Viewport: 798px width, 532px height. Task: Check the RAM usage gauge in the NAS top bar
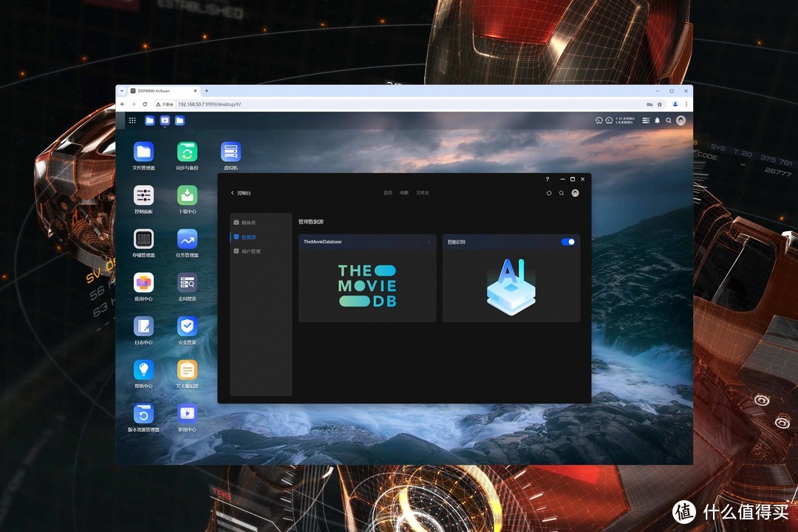tap(609, 120)
